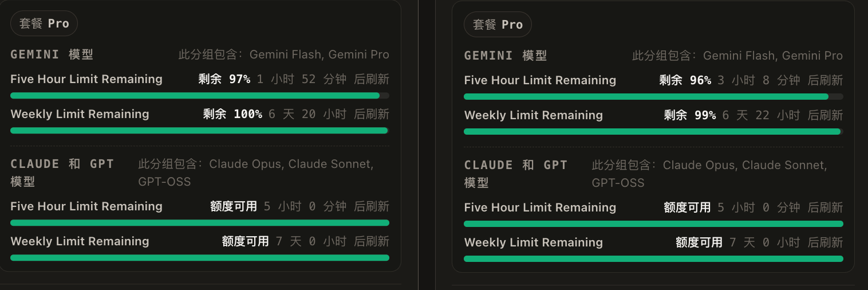This screenshot has width=868, height=290.
Task: Click right panel Claude Weekly progress bar
Action: (653, 259)
